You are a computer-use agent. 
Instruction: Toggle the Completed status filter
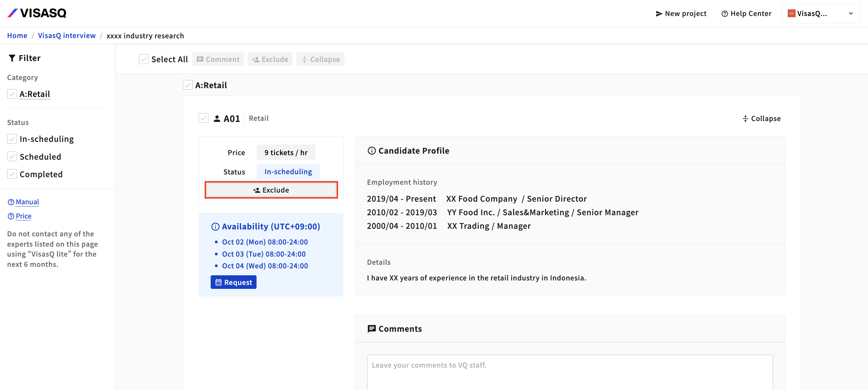coord(12,174)
